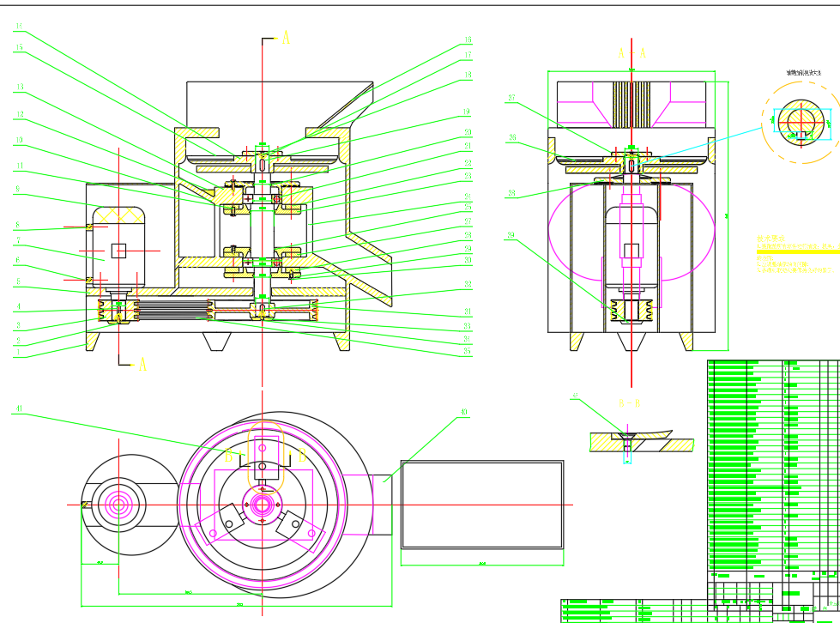This screenshot has height=623, width=840.
Task: Click the part number 37 callout label
Action: tap(512, 98)
